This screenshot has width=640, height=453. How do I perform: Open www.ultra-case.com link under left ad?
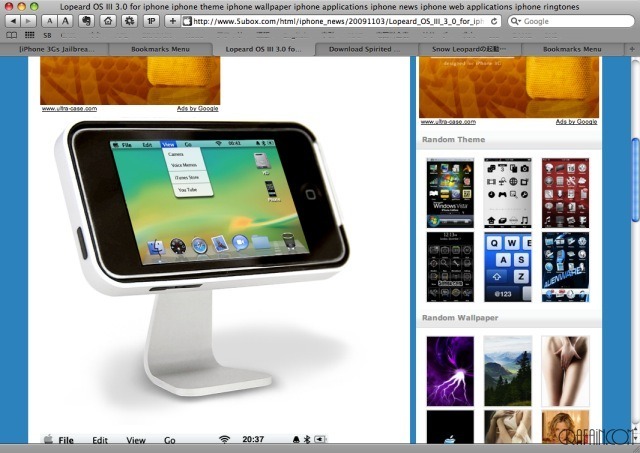click(x=69, y=109)
